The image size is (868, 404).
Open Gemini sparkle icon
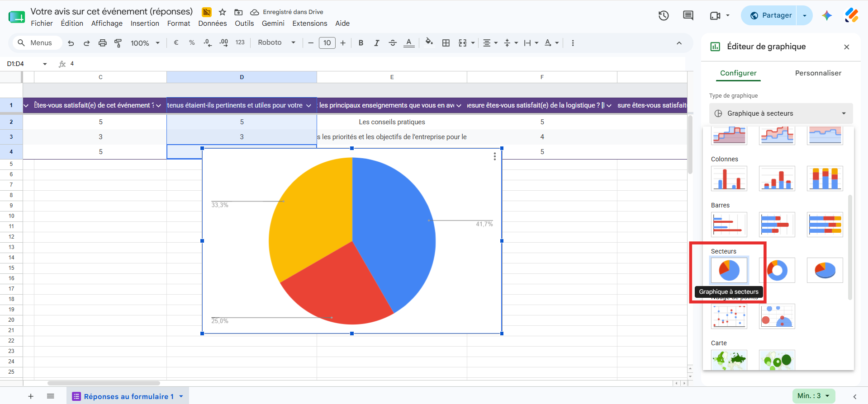(x=827, y=15)
